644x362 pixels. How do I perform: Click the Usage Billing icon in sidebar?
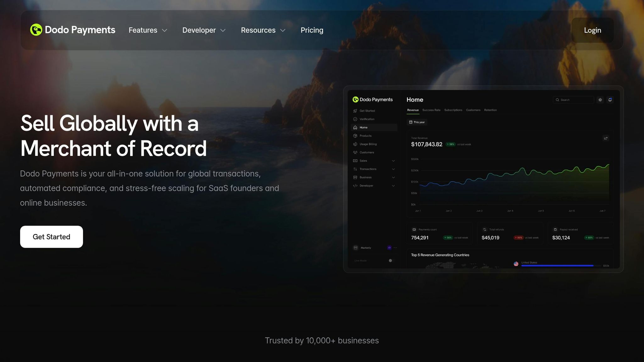pos(356,144)
